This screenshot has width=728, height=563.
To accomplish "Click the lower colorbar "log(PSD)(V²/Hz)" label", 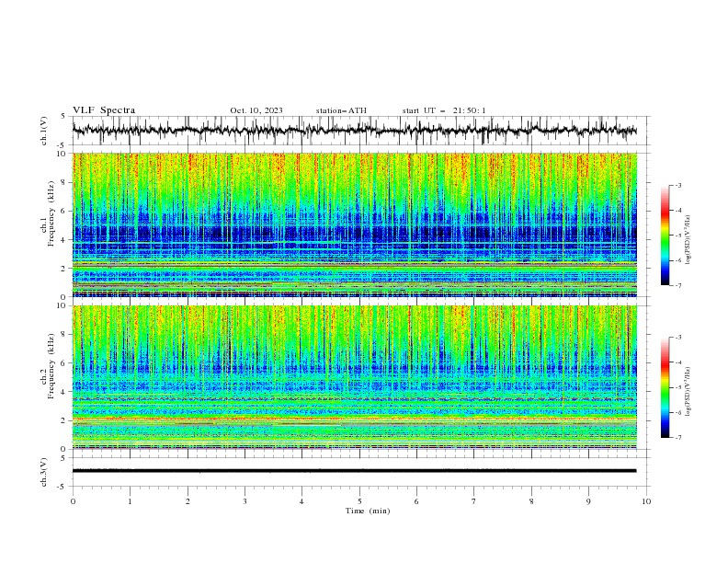I will pyautogui.click(x=688, y=392).
